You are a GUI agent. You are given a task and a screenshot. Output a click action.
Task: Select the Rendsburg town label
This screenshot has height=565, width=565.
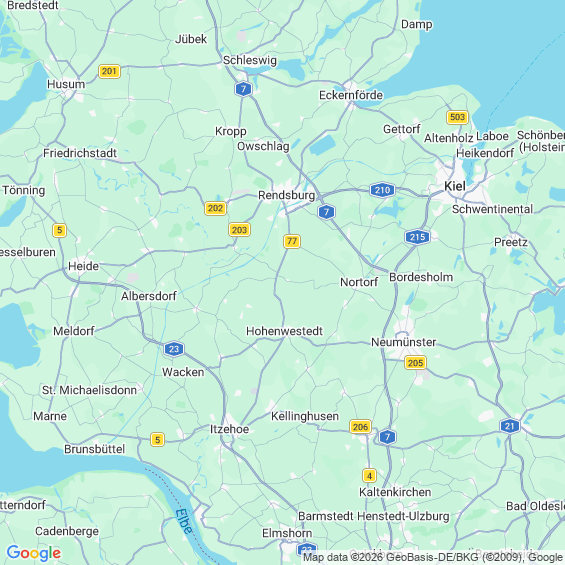coord(286,195)
